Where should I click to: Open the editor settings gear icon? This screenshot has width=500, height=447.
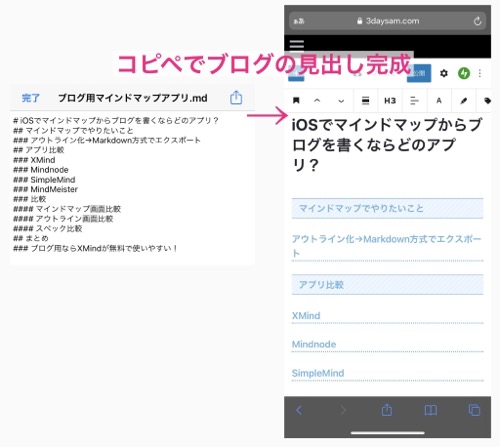444,73
